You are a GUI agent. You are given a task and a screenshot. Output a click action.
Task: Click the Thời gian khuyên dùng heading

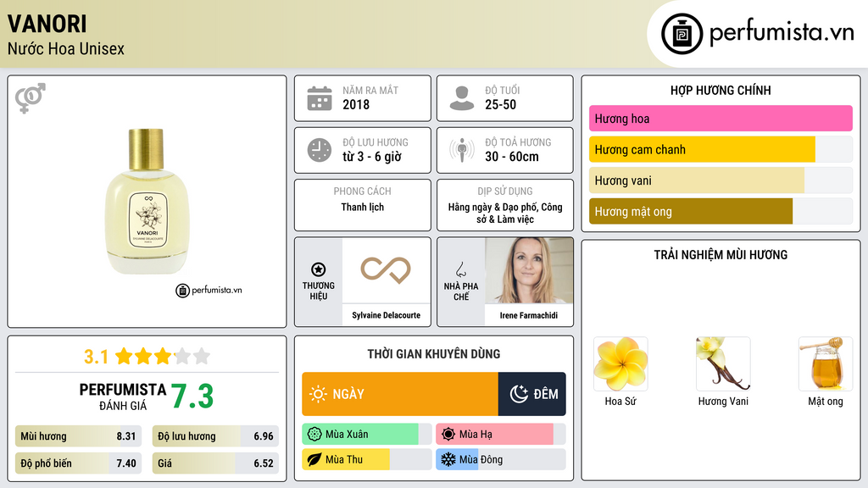[x=433, y=354]
